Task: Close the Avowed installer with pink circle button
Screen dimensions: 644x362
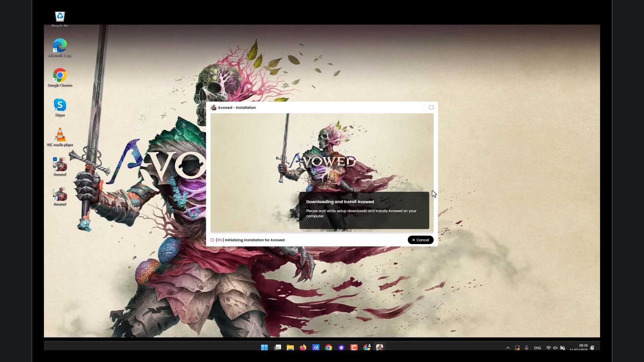Action: [x=431, y=108]
